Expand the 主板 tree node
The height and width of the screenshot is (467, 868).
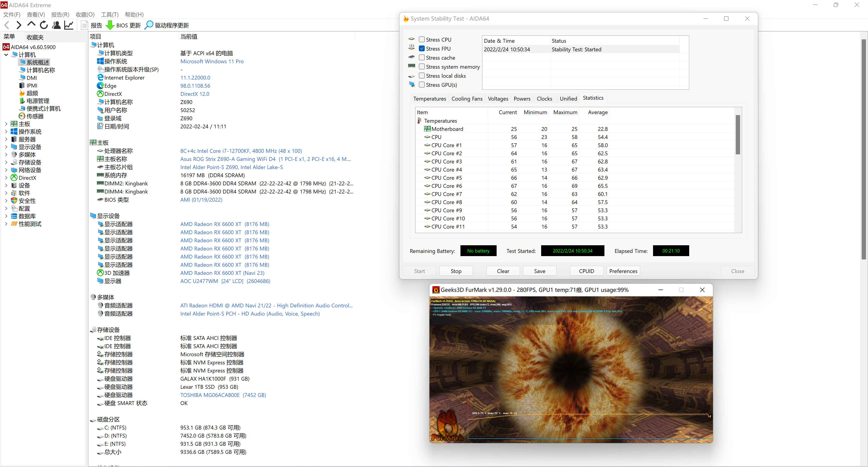point(6,124)
